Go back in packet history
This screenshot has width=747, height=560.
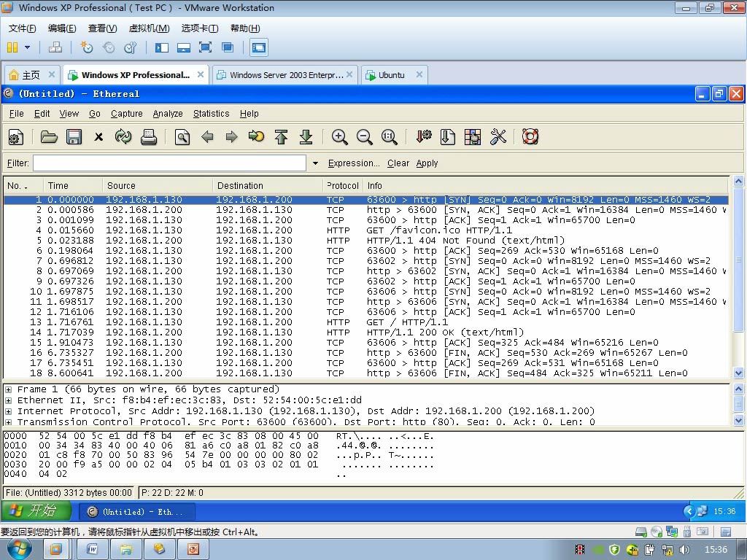pos(207,138)
